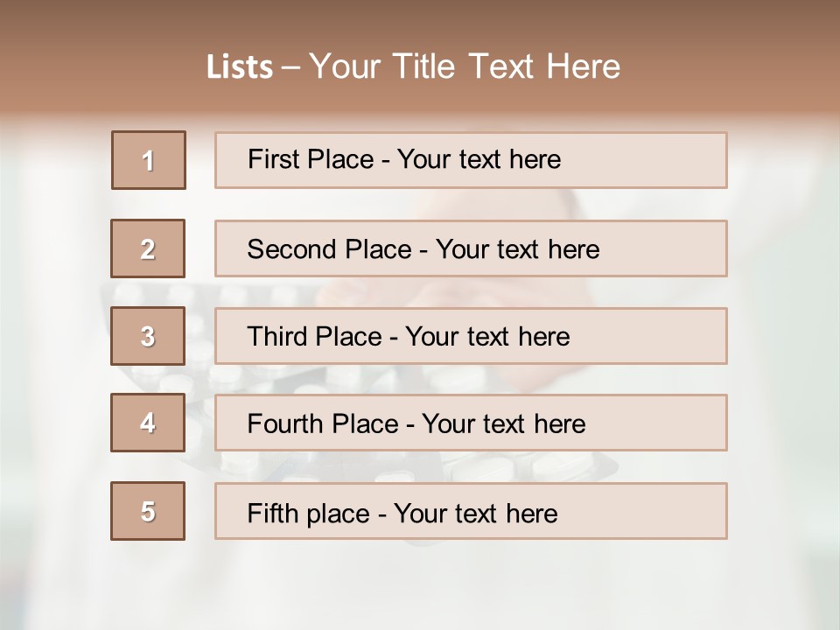Click the bold word Lists in title
The image size is (840, 630).
click(x=240, y=67)
